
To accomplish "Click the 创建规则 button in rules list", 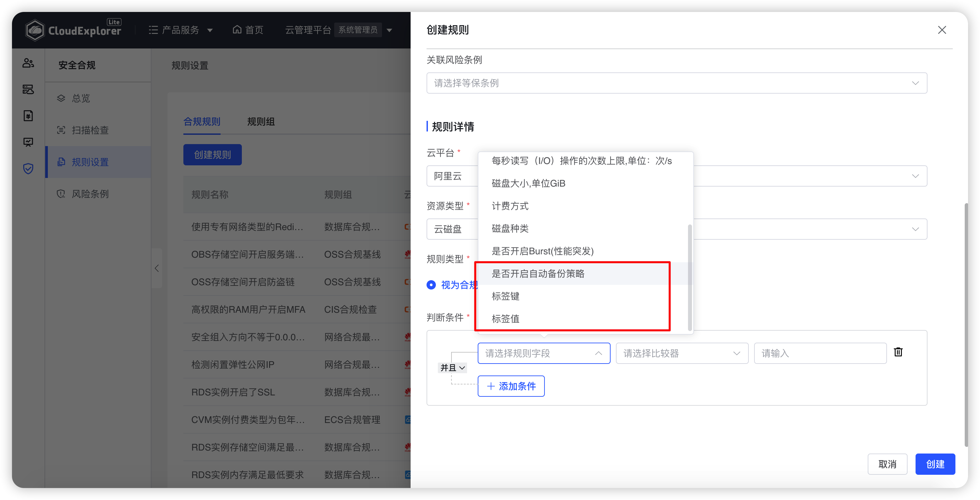I will [x=212, y=155].
